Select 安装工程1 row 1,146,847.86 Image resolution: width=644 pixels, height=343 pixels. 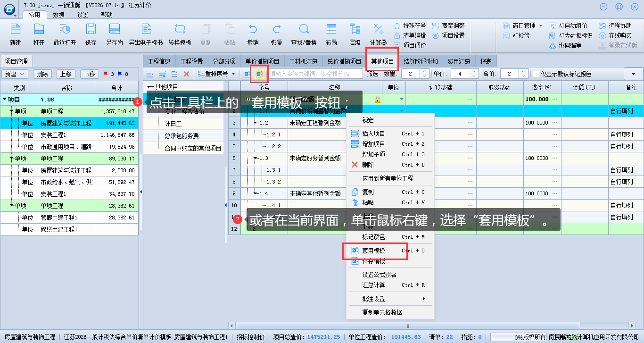point(70,135)
